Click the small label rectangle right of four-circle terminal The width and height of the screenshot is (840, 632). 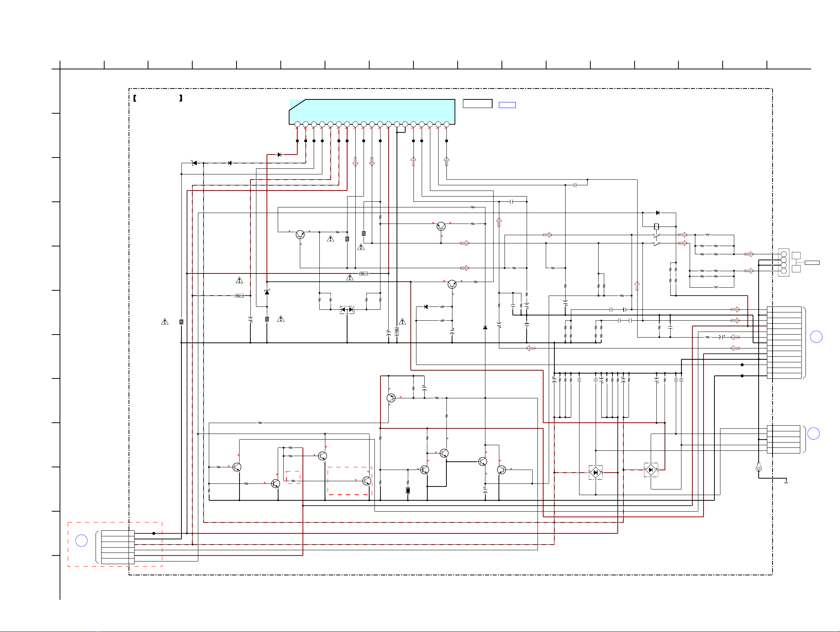point(812,263)
